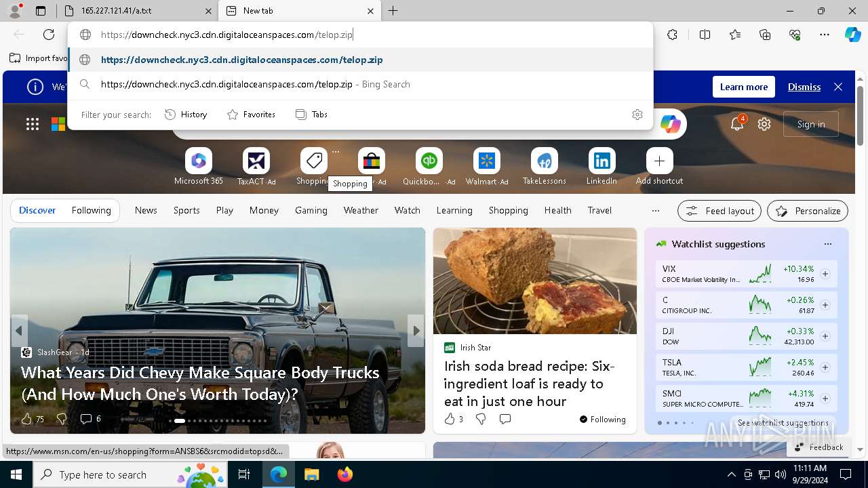Select the Bing Search suggestion

360,84
